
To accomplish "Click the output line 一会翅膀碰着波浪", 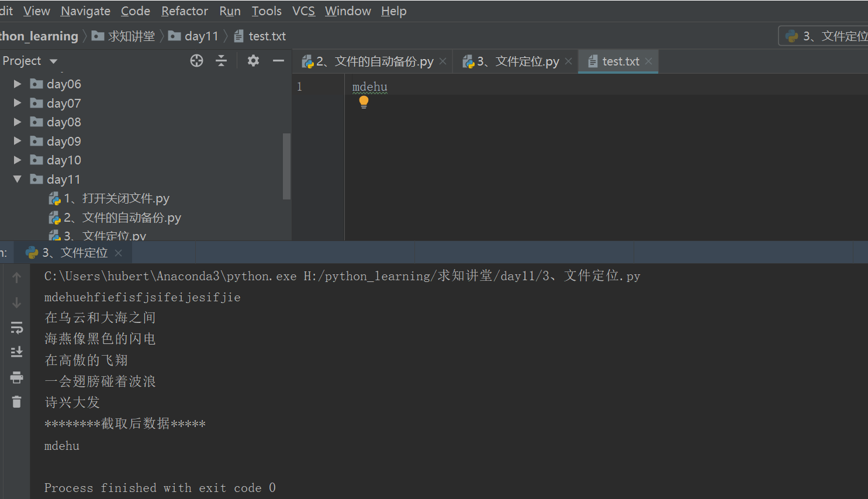I will pyautogui.click(x=101, y=381).
